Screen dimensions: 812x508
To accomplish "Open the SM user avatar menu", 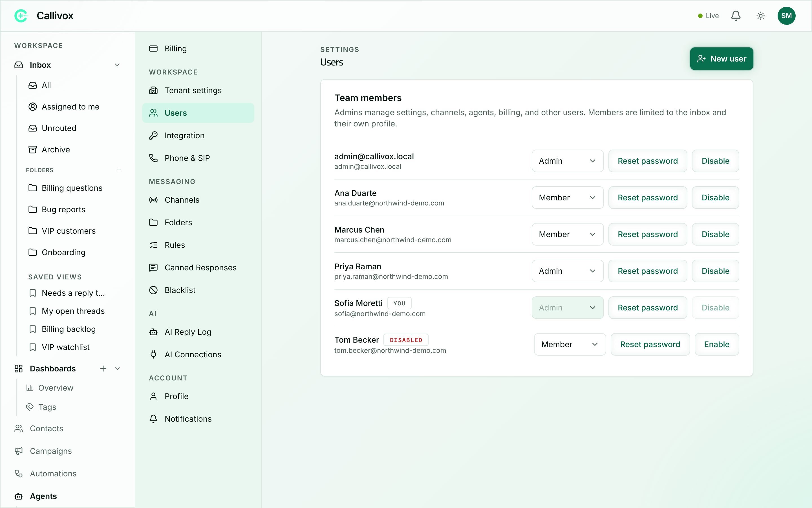I will tap(786, 16).
